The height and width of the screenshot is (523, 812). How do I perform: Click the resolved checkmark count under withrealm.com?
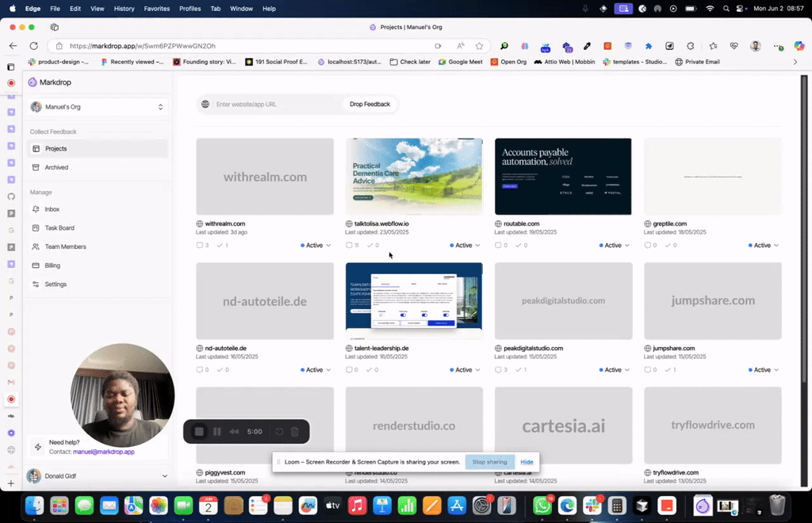tap(222, 245)
